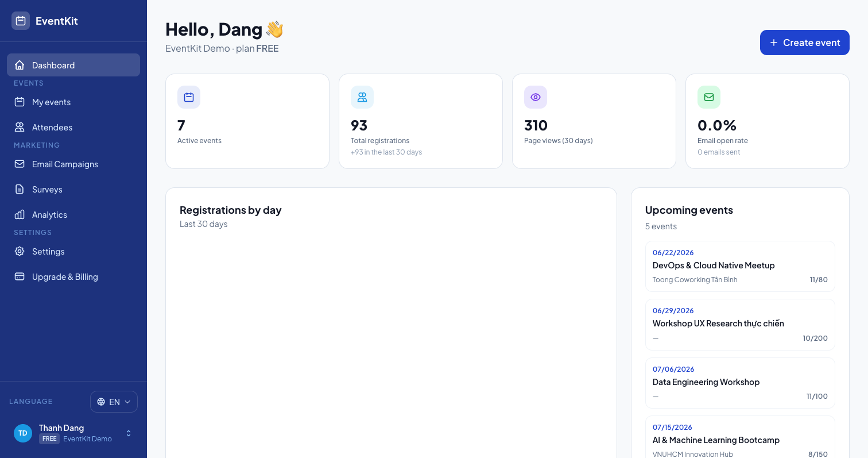Click the Dashboard home icon in sidebar
The height and width of the screenshot is (458, 868).
tap(20, 65)
